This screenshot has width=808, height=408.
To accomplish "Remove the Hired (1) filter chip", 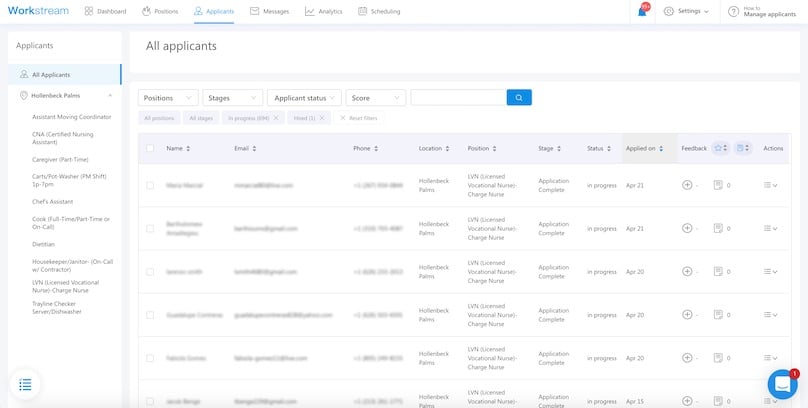I will [322, 118].
